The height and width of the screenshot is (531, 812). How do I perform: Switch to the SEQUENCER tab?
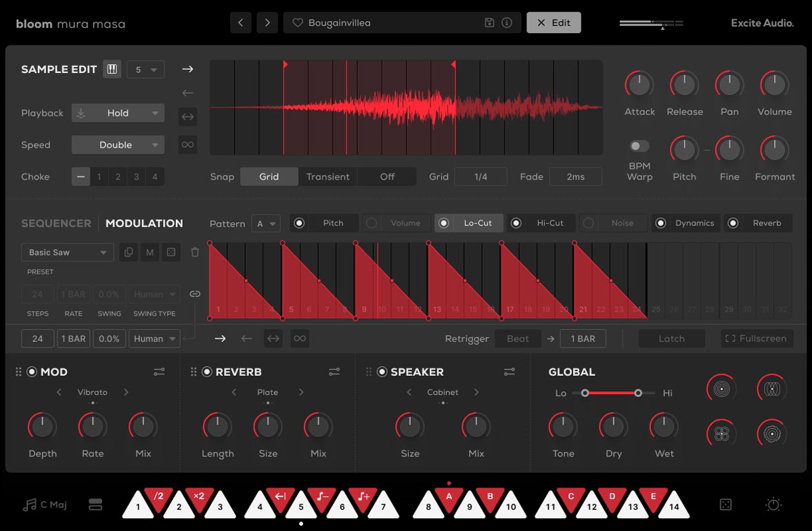[55, 224]
